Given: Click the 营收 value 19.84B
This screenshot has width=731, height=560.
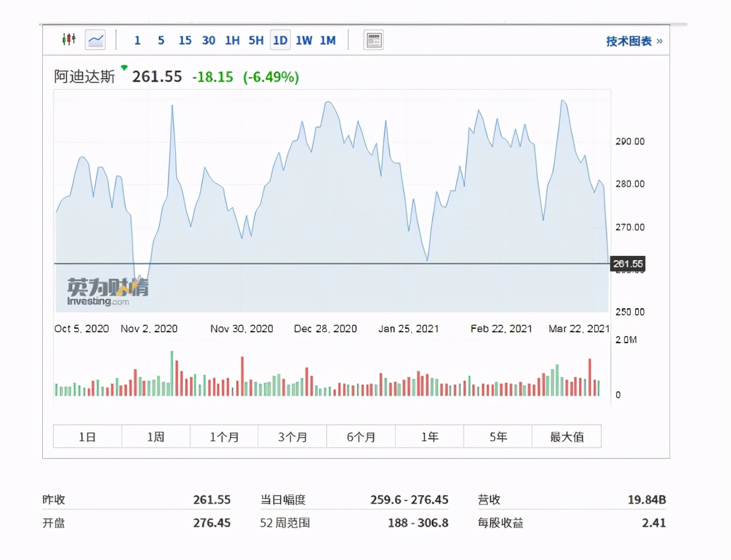Looking at the screenshot, I should [x=647, y=500].
